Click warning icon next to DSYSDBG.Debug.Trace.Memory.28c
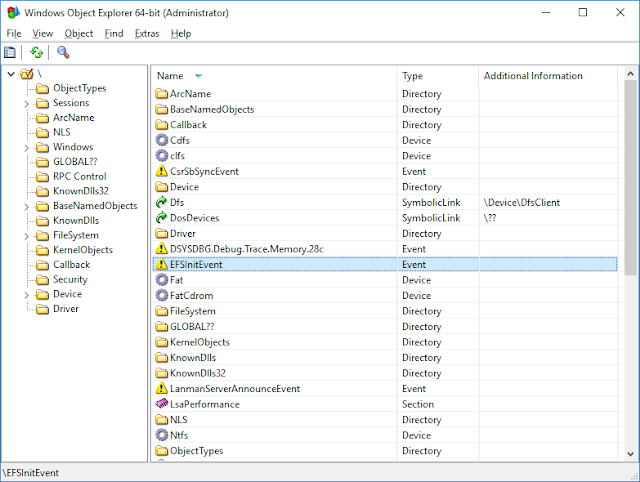The width and height of the screenshot is (640, 482). (x=162, y=249)
